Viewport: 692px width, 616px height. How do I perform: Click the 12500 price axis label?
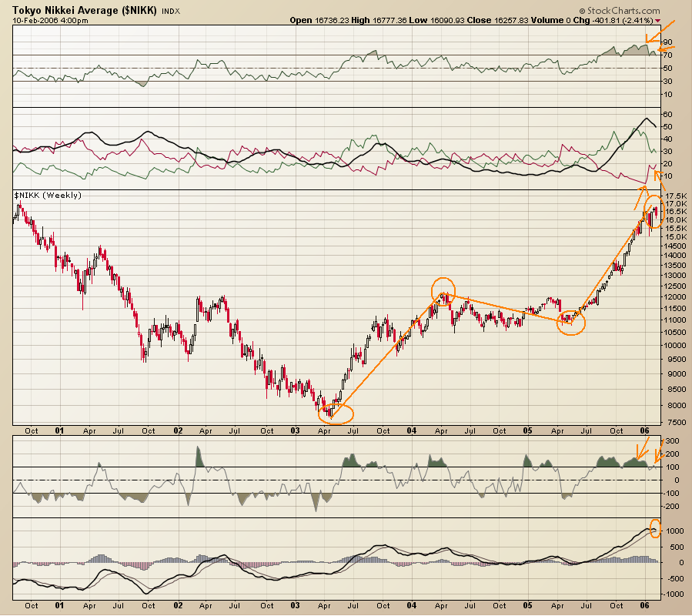(676, 286)
